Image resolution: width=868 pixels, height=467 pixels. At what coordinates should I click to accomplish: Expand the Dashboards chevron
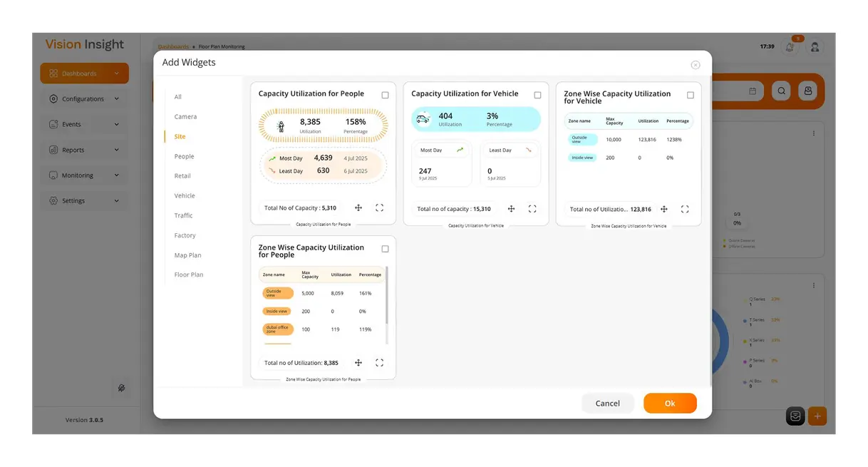[x=117, y=73]
